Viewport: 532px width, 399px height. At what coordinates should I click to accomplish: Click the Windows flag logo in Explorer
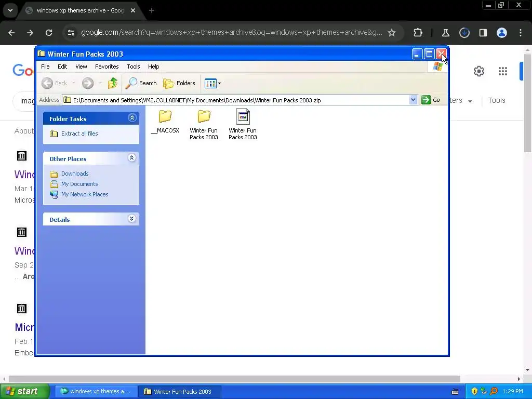(x=437, y=66)
